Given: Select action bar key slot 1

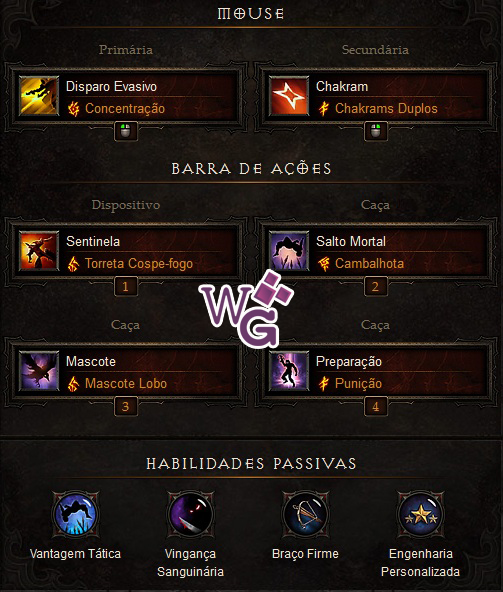Looking at the screenshot, I should pos(125,287).
